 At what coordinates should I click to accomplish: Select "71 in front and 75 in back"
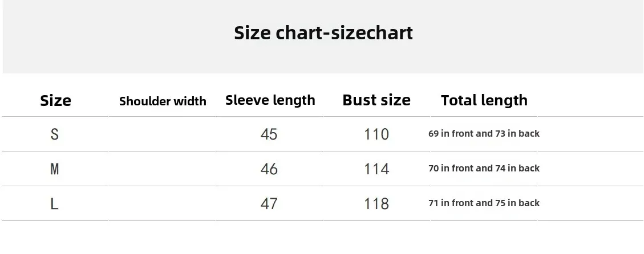[484, 203]
